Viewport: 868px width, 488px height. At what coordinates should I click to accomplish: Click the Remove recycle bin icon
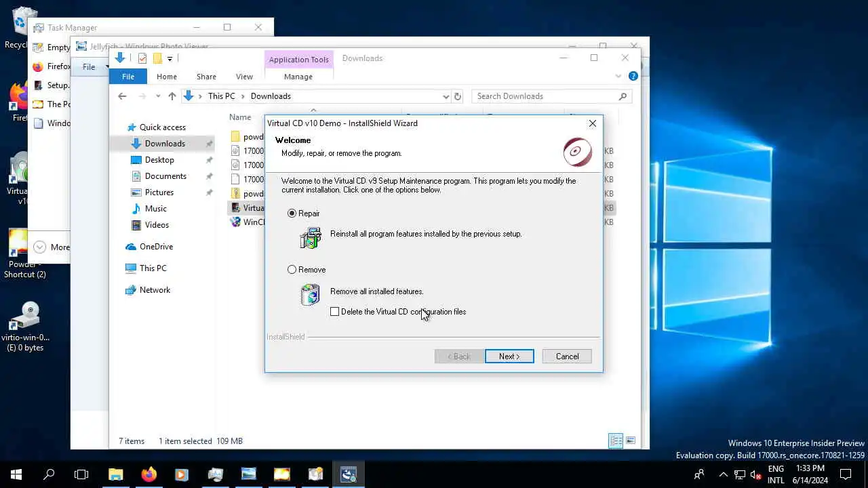tap(311, 294)
